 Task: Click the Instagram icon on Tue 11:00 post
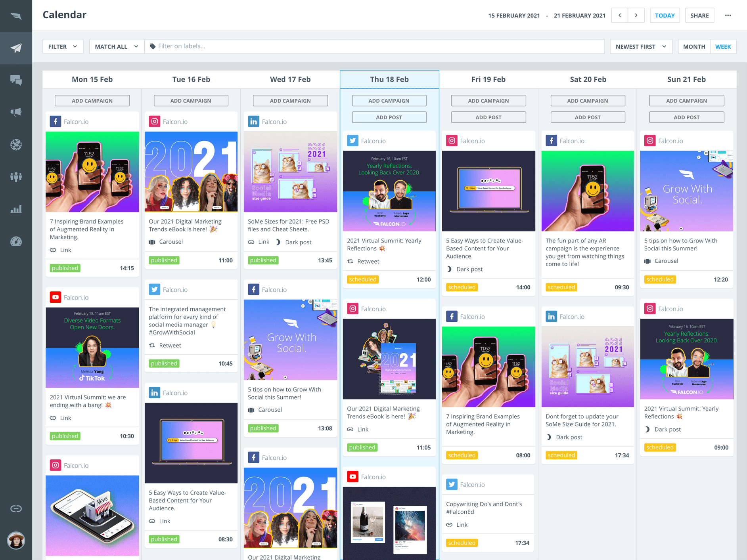point(154,121)
